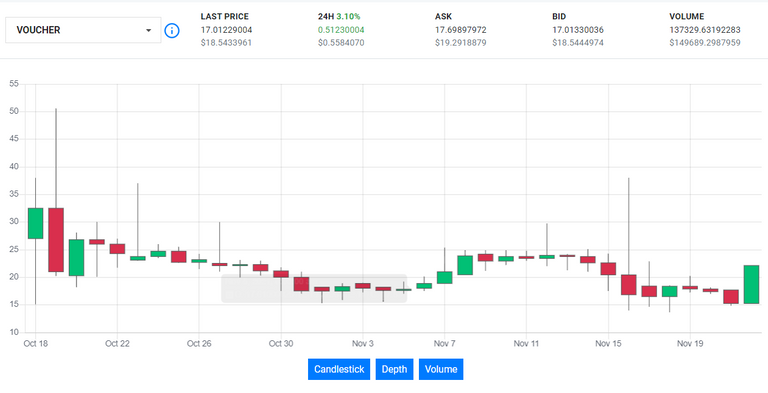Click the Nov 7 axis label

point(445,344)
